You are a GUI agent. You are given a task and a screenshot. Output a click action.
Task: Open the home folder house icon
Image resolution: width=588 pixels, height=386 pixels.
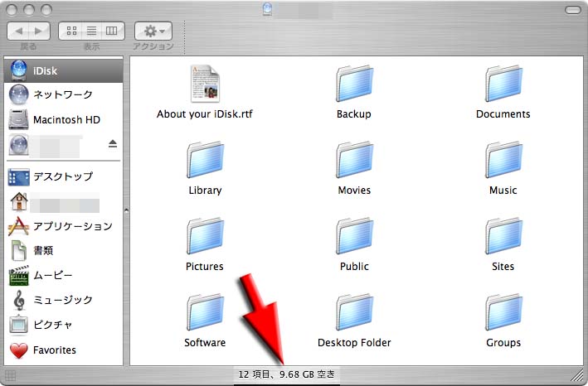click(19, 201)
